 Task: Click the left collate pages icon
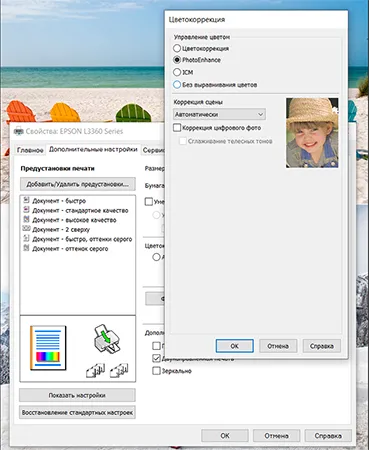tap(95, 371)
